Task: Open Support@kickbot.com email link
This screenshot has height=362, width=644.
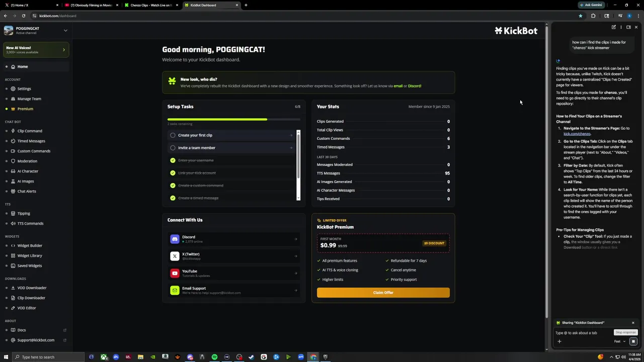Action: pyautogui.click(x=35, y=340)
